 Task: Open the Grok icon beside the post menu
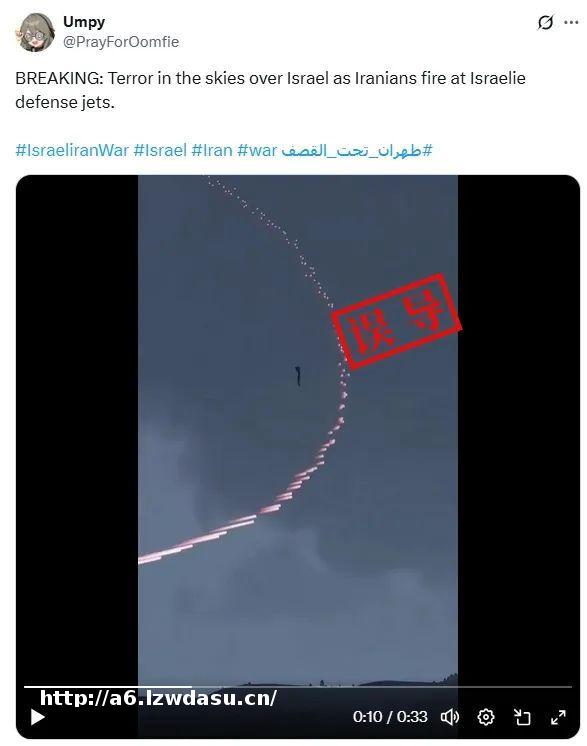click(x=545, y=22)
